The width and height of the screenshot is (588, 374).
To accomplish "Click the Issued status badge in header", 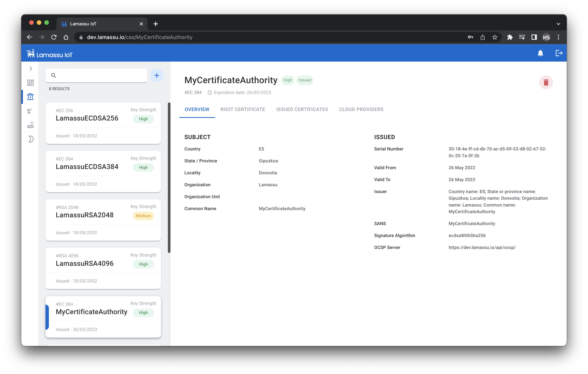I will [305, 80].
